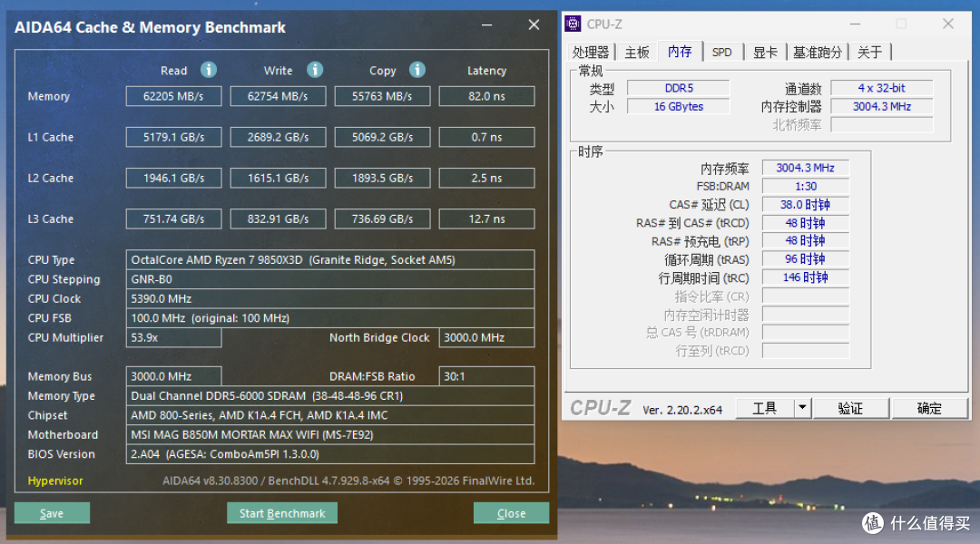Click the DDR5 type value in CPU-Z

pos(679,88)
